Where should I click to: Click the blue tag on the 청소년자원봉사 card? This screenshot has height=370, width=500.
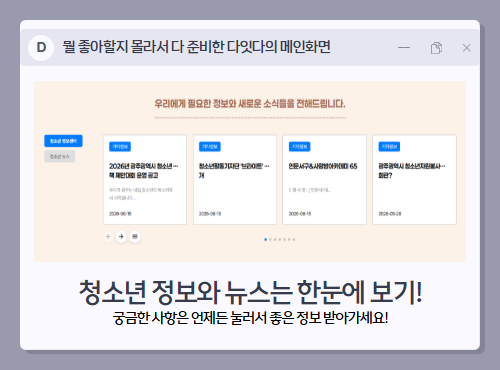pos(389,147)
